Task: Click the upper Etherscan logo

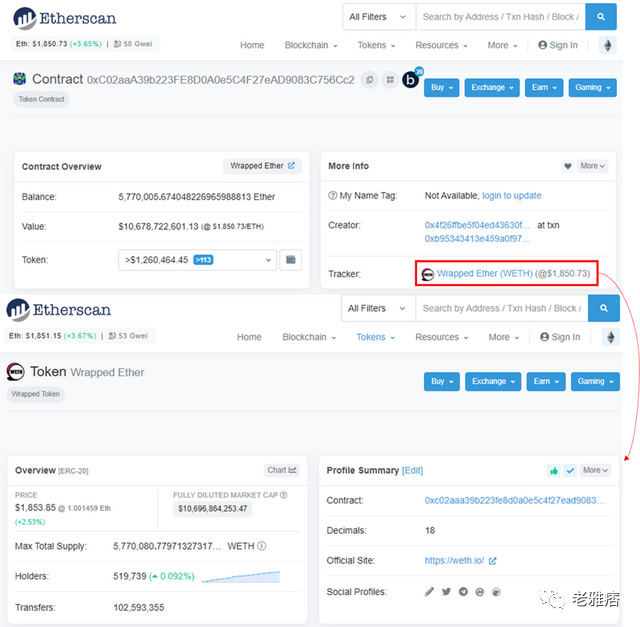Action: [x=64, y=18]
